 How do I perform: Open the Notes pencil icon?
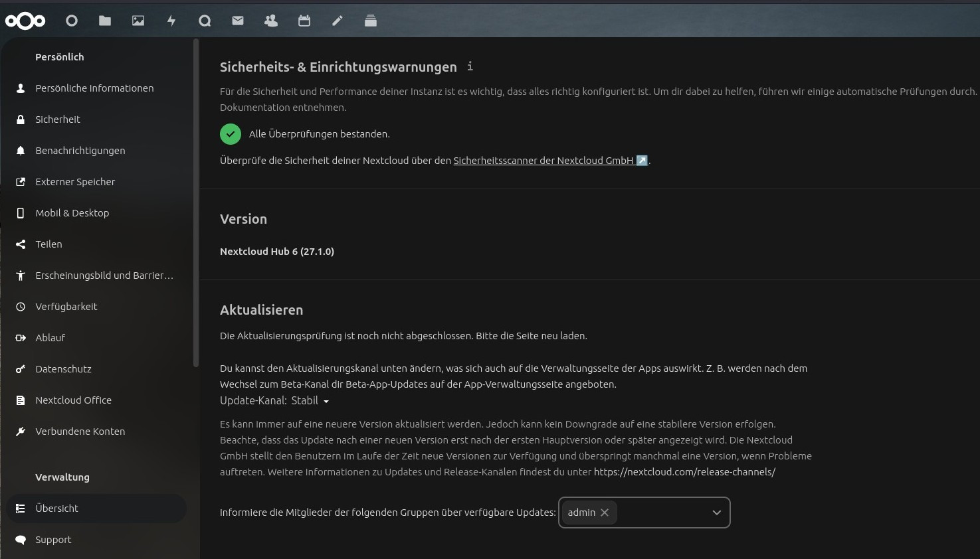338,21
